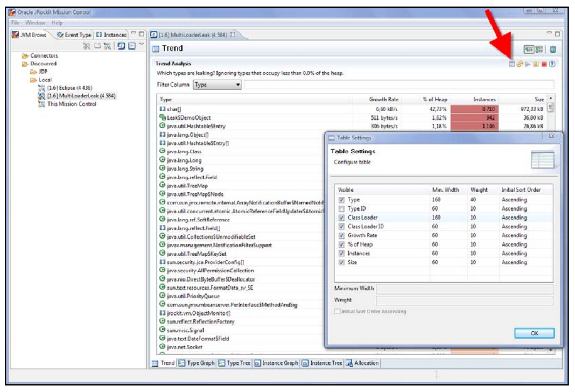This screenshot has width=575, height=392.
Task: Switch to the Allocation tab
Action: click(362, 363)
